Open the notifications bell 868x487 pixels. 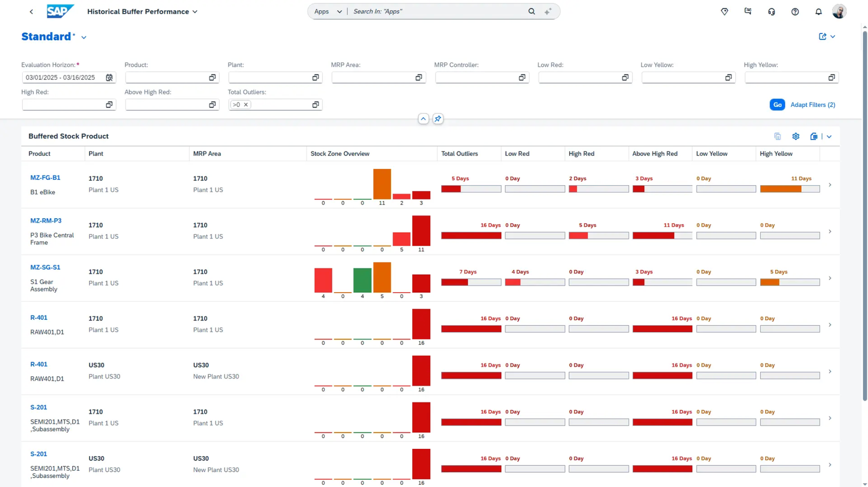pyautogui.click(x=818, y=11)
